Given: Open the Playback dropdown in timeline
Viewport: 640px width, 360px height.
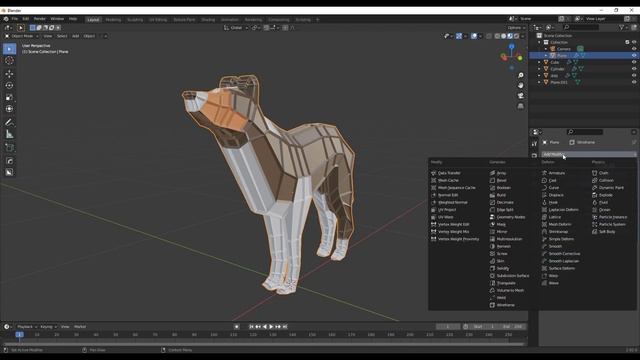Looking at the screenshot, I should point(27,327).
